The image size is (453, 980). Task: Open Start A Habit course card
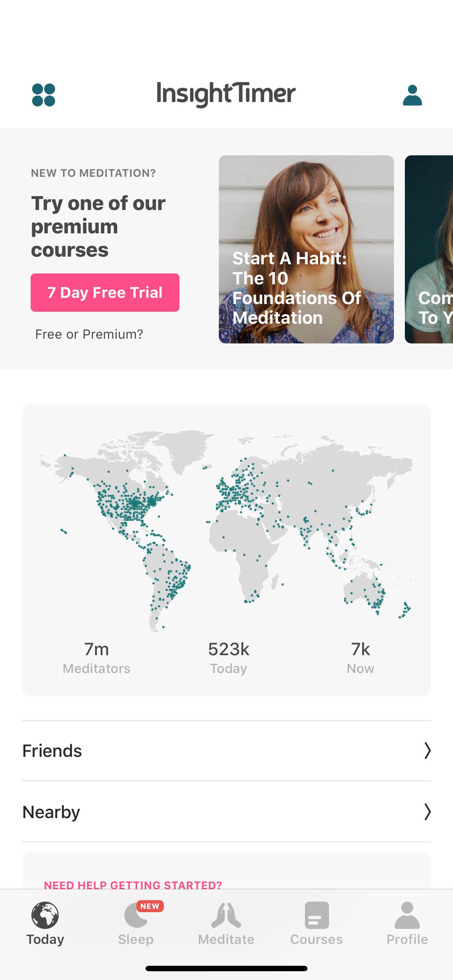point(306,249)
